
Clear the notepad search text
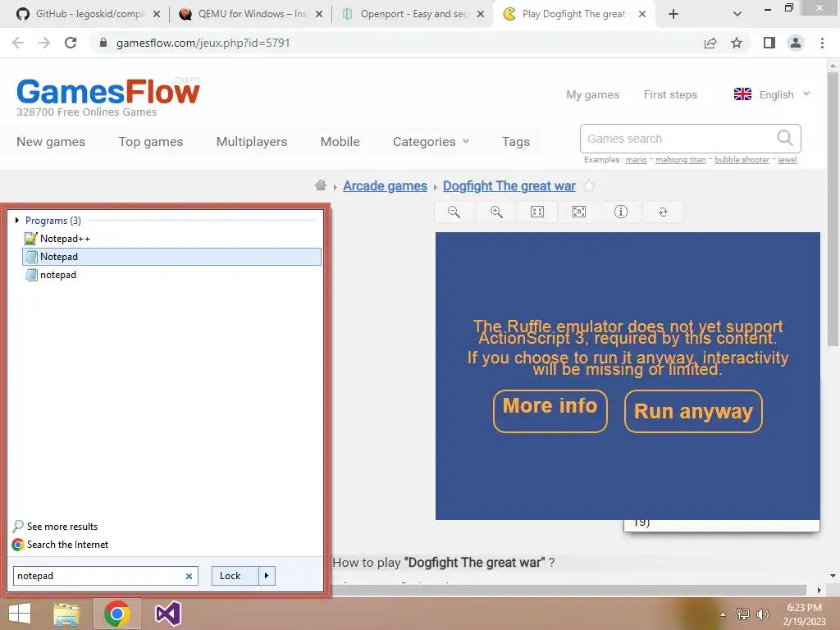point(189,577)
